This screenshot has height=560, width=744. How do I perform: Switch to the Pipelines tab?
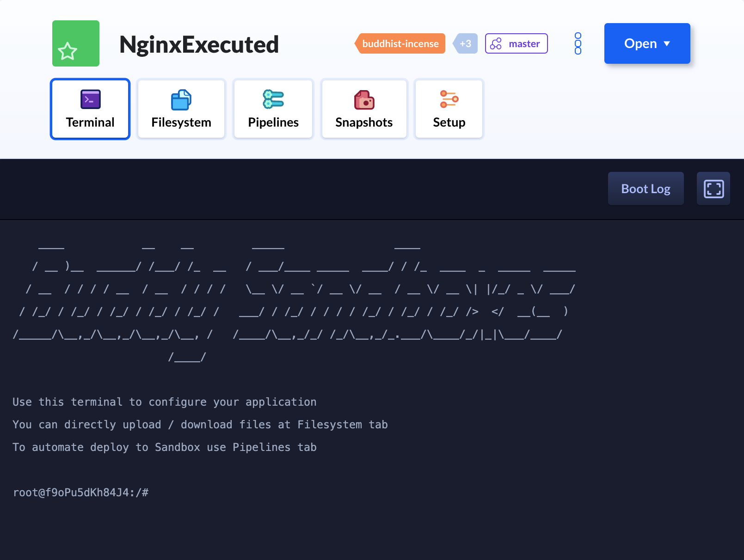(273, 109)
